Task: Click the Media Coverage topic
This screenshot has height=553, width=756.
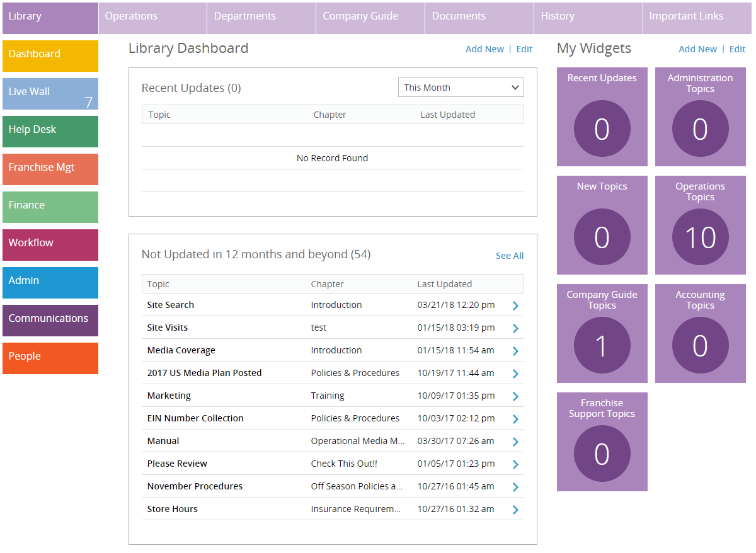Action: [181, 350]
